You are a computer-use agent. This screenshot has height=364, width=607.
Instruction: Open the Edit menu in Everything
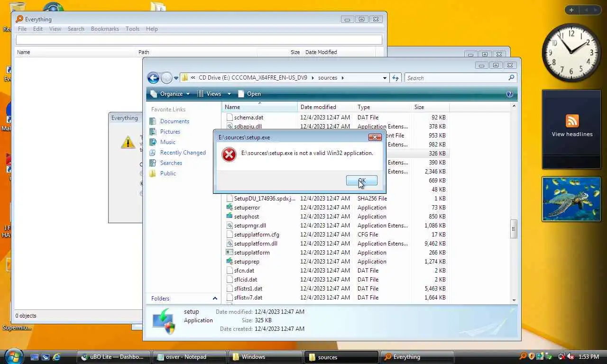[38, 29]
